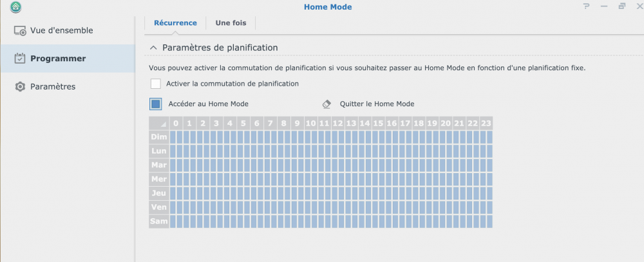Viewport: 644px width, 262px height.
Task: Open the help question mark icon
Action: (x=586, y=7)
